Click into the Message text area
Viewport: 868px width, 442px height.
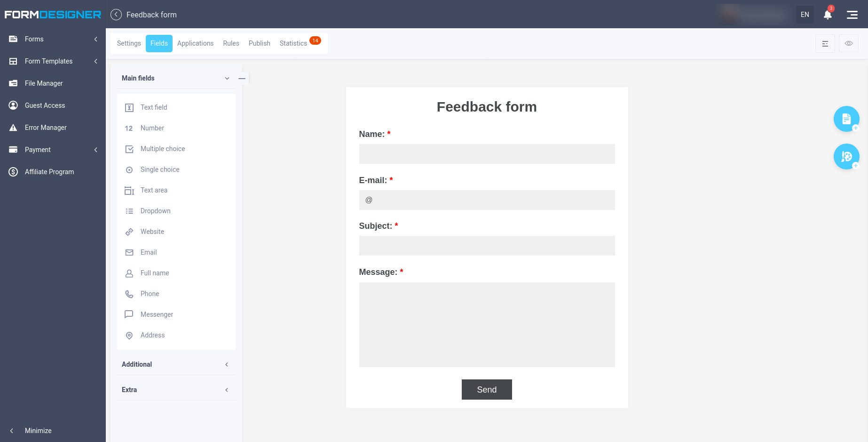[486, 324]
